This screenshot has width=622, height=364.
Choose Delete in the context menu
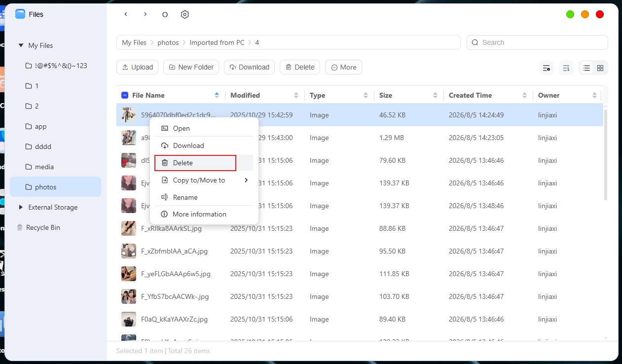204,163
